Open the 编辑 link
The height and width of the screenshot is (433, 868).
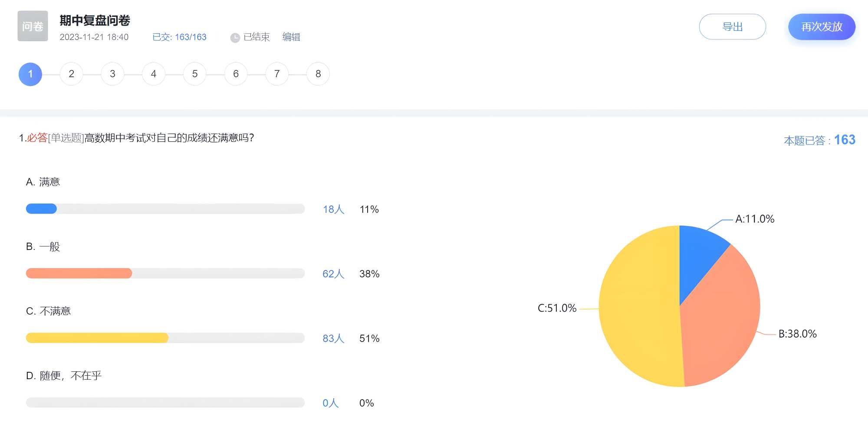tap(291, 37)
